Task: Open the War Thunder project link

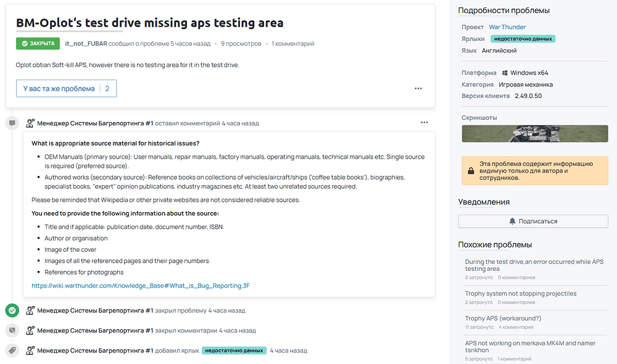Action: point(507,27)
